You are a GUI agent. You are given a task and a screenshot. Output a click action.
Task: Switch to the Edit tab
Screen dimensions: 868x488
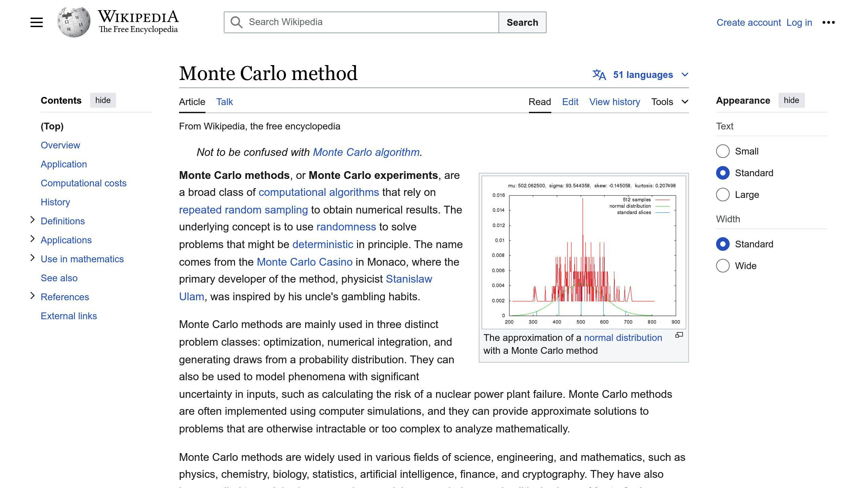pos(570,101)
